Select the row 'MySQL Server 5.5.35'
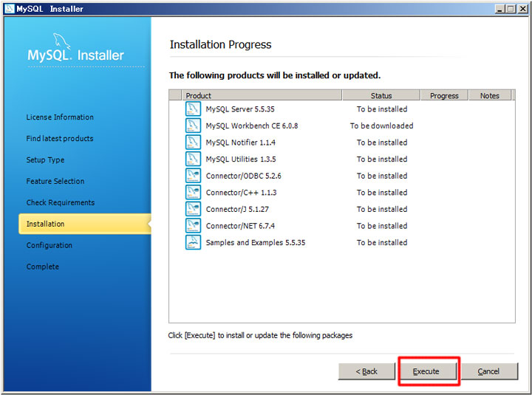Viewport: 532px width, 395px height. 341,109
